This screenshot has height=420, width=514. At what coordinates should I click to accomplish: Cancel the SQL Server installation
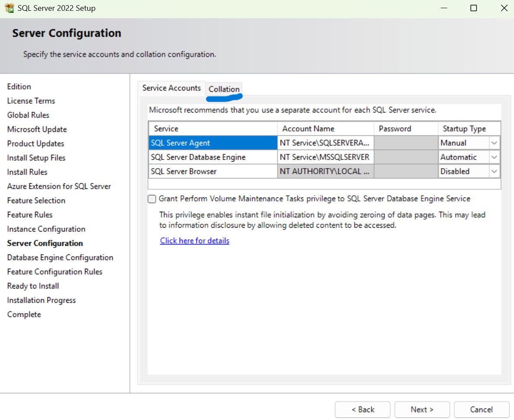click(x=482, y=409)
